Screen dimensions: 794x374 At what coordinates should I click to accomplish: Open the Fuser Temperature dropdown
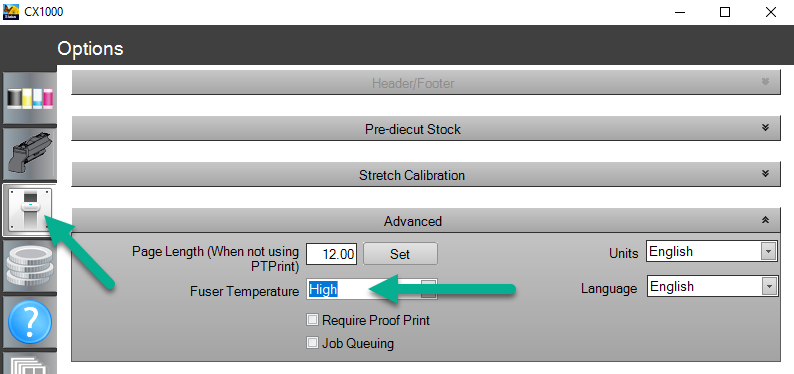(x=372, y=289)
